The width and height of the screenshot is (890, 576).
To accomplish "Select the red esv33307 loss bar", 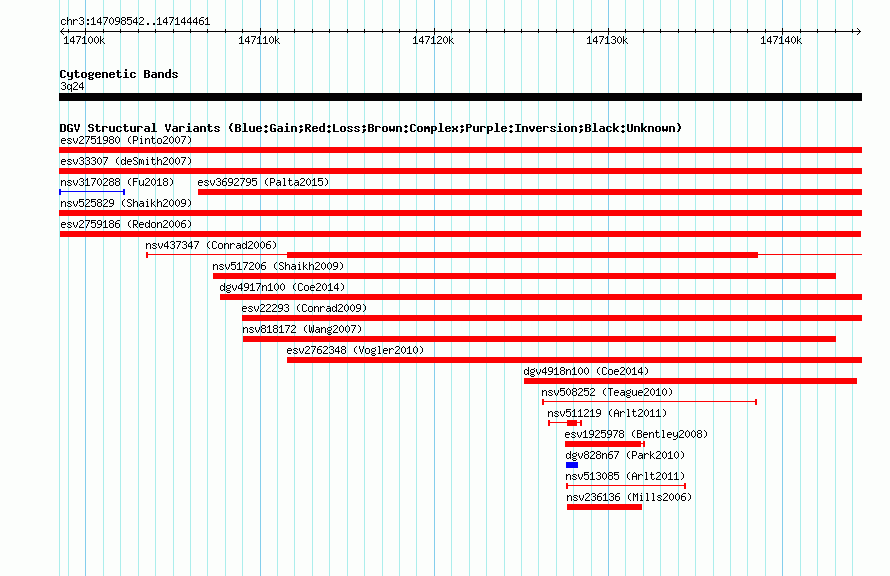I will click(460, 171).
